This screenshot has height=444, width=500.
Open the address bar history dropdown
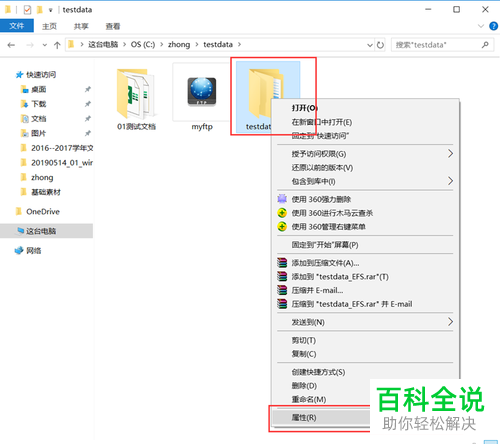click(x=370, y=45)
